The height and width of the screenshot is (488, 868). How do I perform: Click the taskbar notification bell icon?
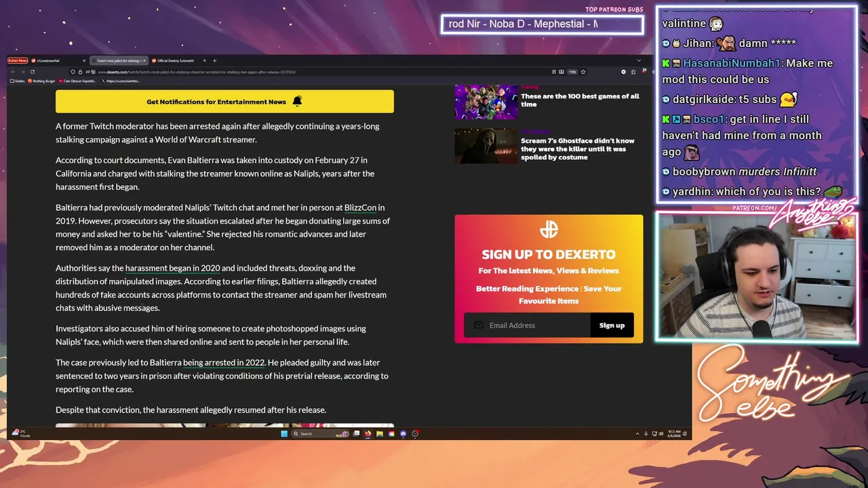[x=684, y=434]
